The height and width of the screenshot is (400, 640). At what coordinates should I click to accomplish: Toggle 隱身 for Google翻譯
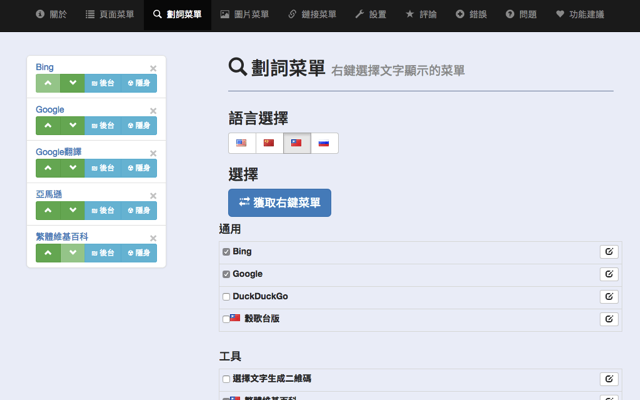(139, 168)
